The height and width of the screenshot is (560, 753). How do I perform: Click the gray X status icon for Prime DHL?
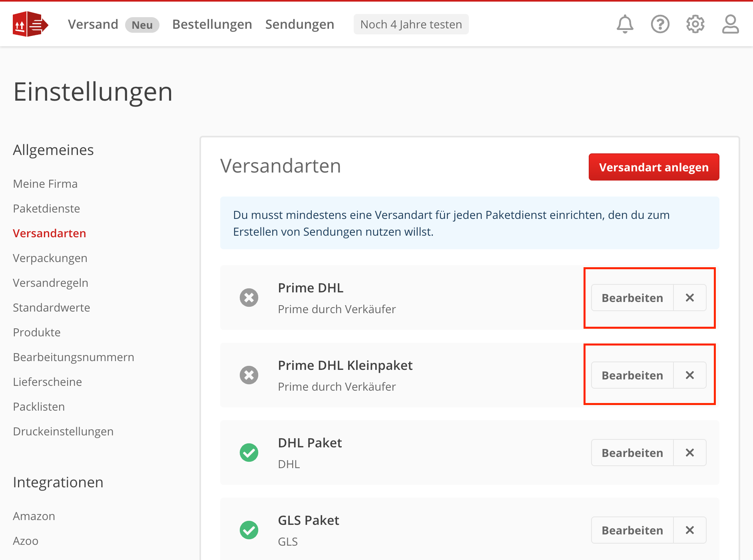tap(249, 298)
